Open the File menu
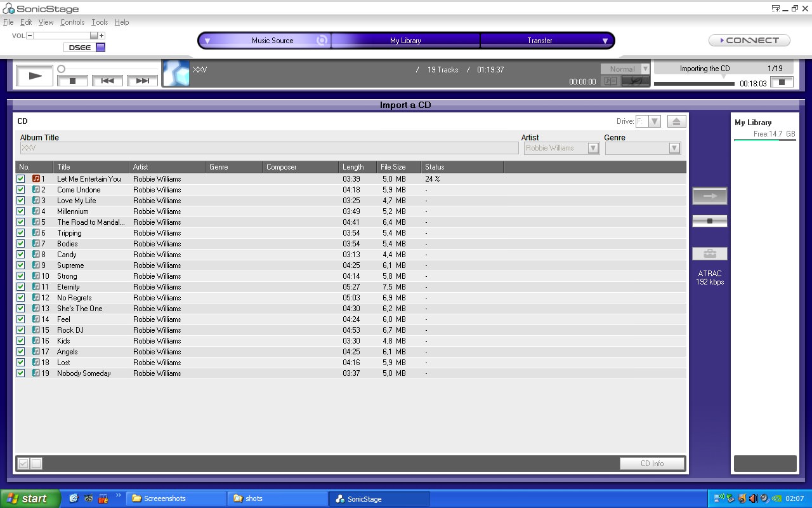This screenshot has height=508, width=812. coord(8,22)
